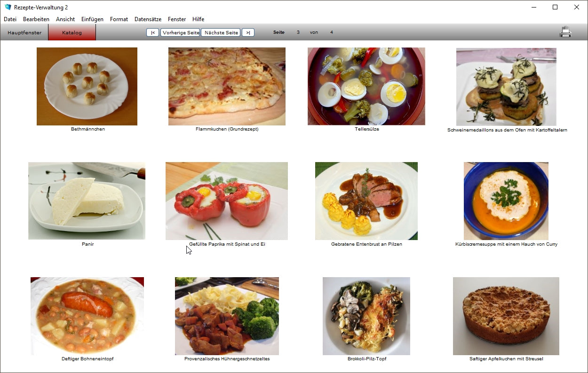Click the printer icon in the toolbar
The width and height of the screenshot is (588, 373).
[565, 32]
